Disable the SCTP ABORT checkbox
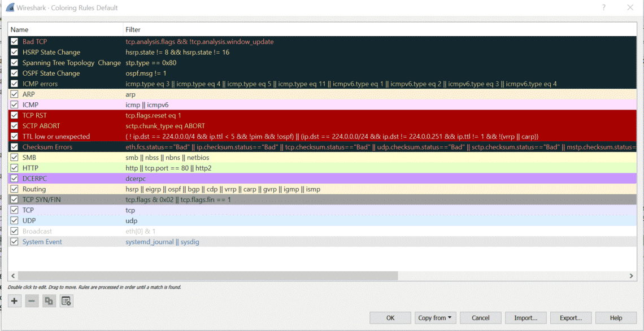This screenshot has width=644, height=331. [x=14, y=125]
